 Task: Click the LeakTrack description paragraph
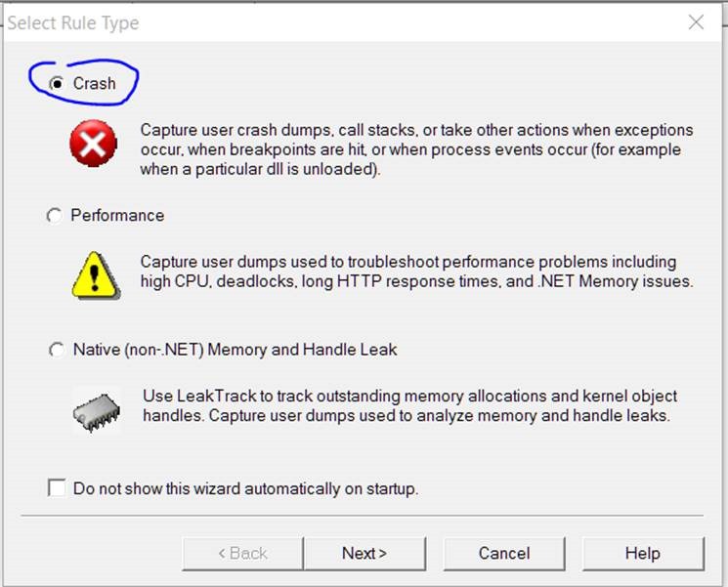(409, 406)
